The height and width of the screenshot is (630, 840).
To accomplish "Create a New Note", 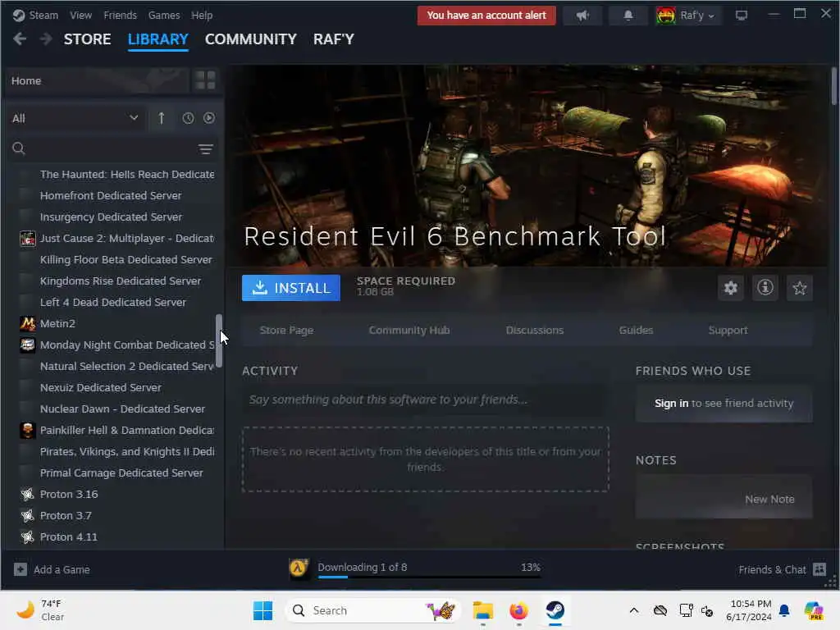I will pyautogui.click(x=769, y=499).
